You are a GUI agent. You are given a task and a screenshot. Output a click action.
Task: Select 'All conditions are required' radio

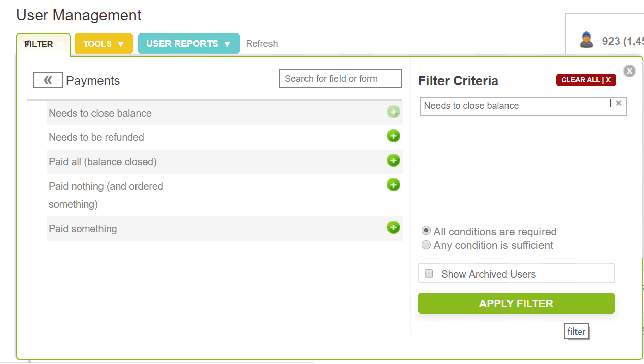click(426, 231)
